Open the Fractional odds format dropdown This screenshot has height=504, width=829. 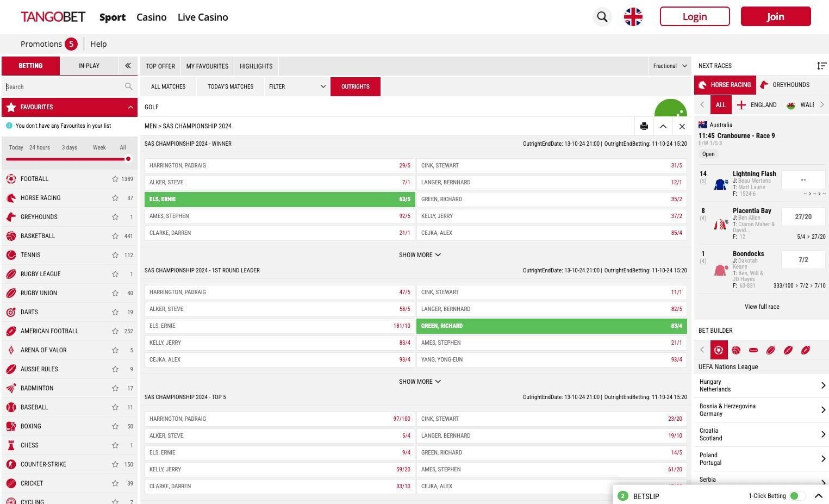pyautogui.click(x=670, y=66)
